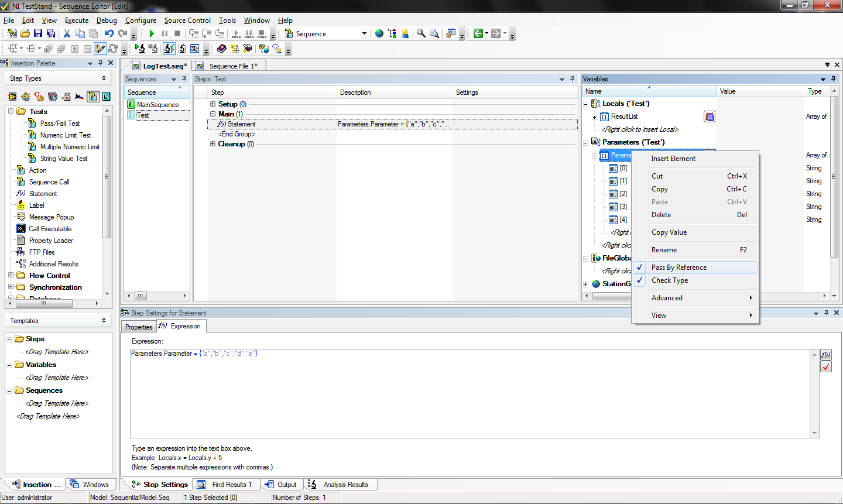Select the Numeric Limit Test step type
Image resolution: width=843 pixels, height=504 pixels.
point(66,135)
